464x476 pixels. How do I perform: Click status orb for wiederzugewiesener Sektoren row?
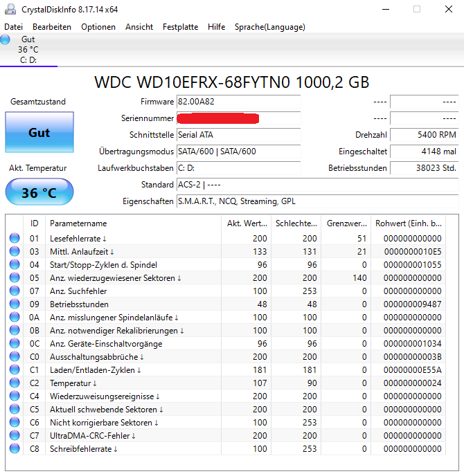(x=15, y=277)
